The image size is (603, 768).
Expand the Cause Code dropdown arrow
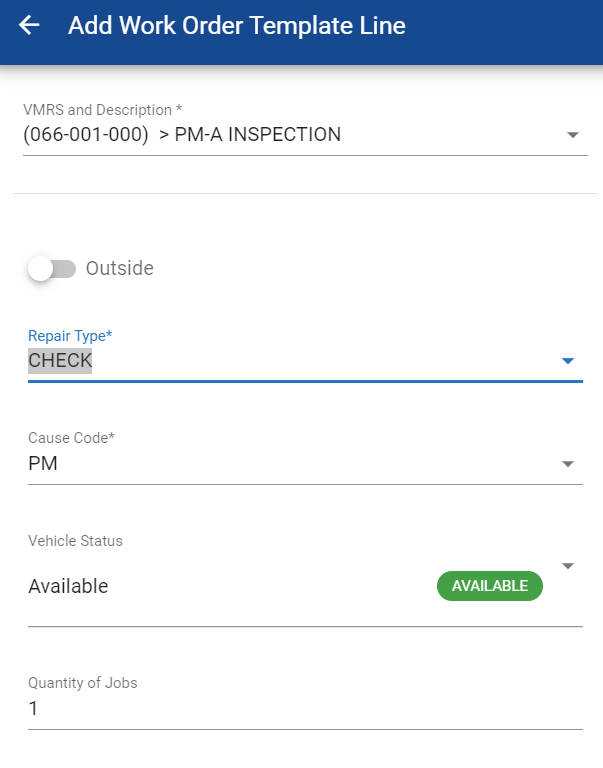tap(567, 464)
